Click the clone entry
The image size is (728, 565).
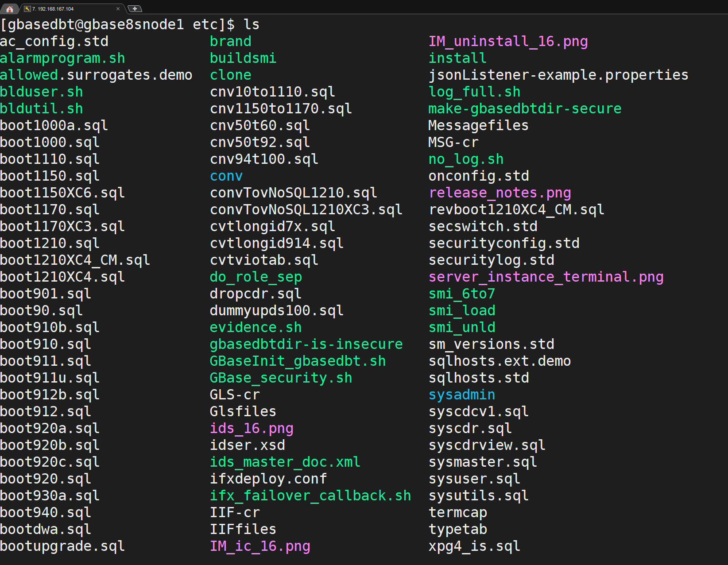coord(231,75)
